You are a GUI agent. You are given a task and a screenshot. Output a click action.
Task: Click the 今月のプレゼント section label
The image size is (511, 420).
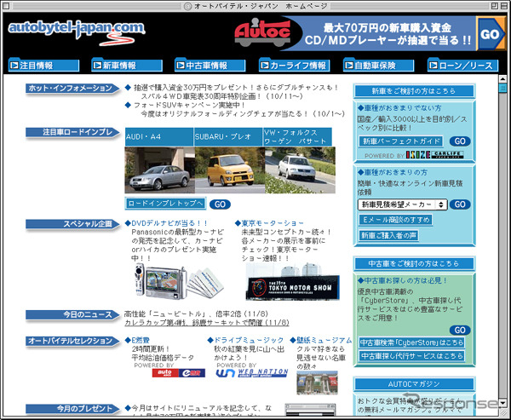tap(72, 409)
